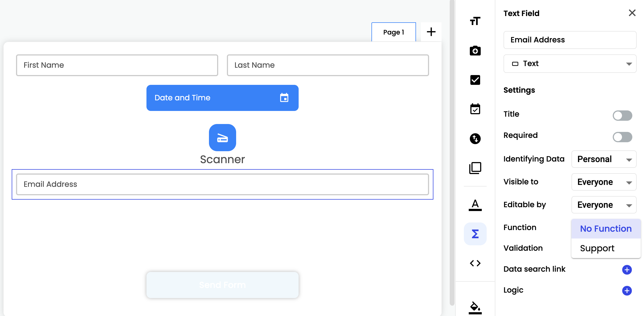Click the Validation label
The height and width of the screenshot is (316, 644).
523,248
